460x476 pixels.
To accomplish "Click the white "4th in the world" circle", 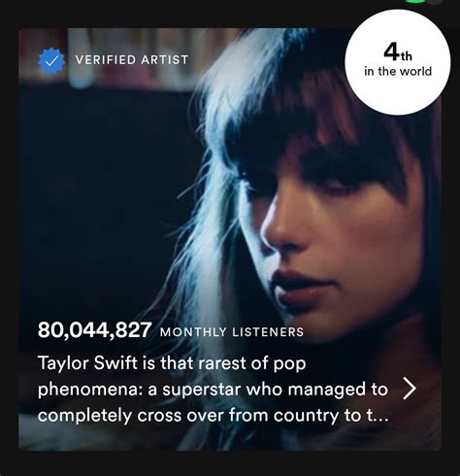I will coord(398,62).
